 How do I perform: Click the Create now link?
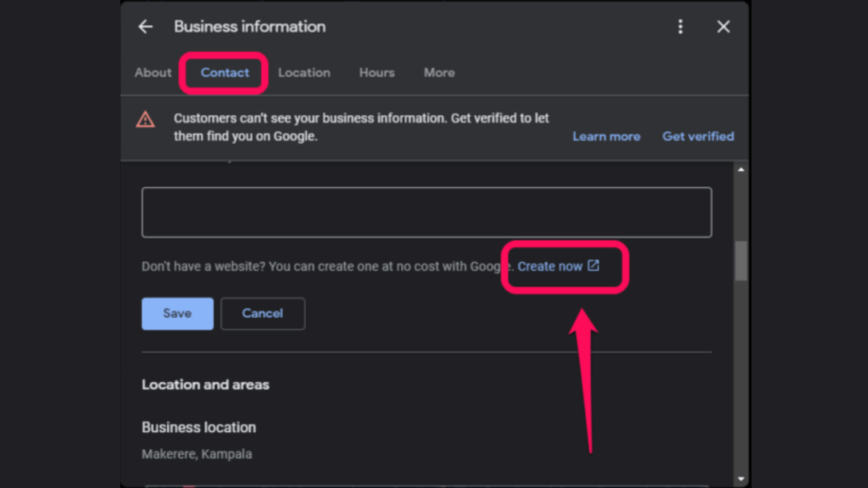click(549, 266)
